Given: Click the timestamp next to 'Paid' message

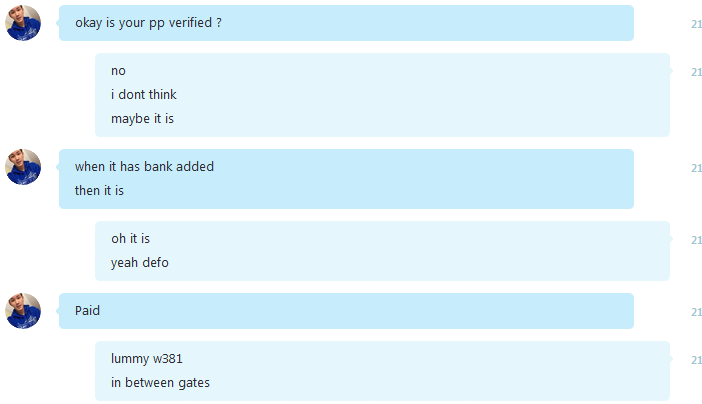Looking at the screenshot, I should (696, 312).
